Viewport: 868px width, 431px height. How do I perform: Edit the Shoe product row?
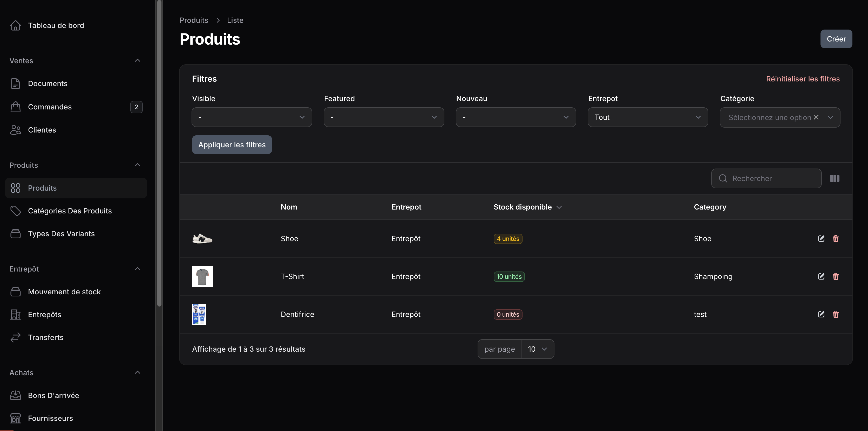tap(821, 239)
